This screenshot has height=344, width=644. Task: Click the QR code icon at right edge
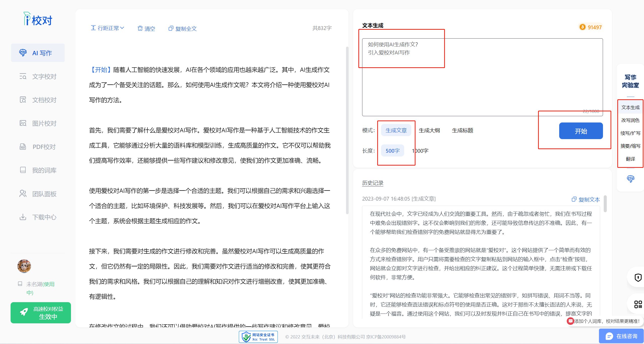pos(638,304)
